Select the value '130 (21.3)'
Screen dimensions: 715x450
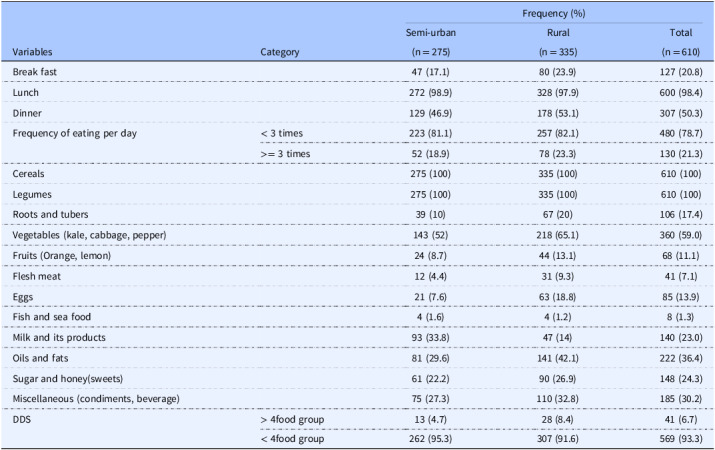681,154
